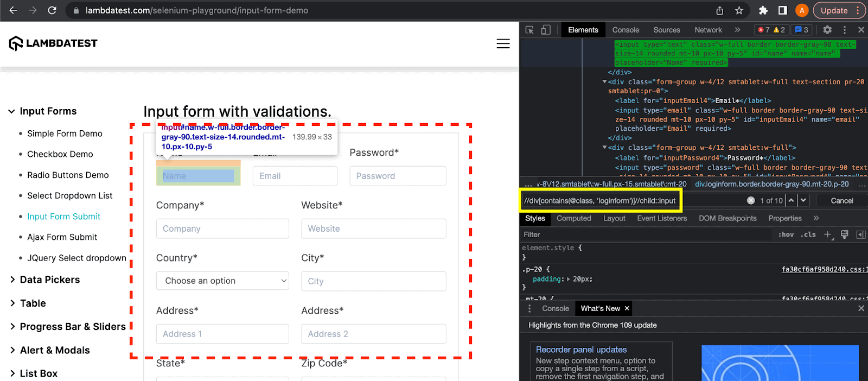Open the Country dropdown
This screenshot has width=868, height=381.
coord(222,281)
